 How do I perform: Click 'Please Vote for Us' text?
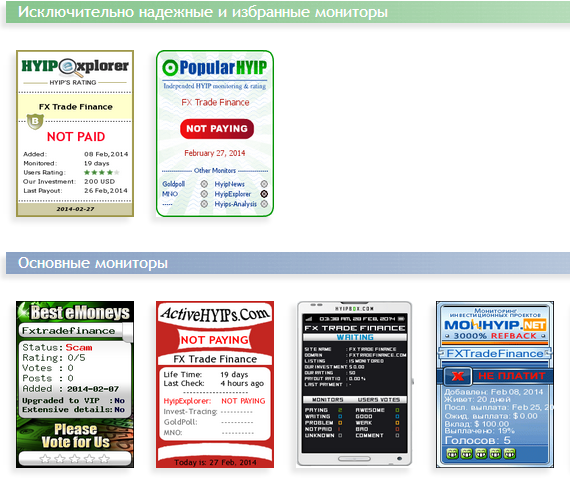[76, 435]
